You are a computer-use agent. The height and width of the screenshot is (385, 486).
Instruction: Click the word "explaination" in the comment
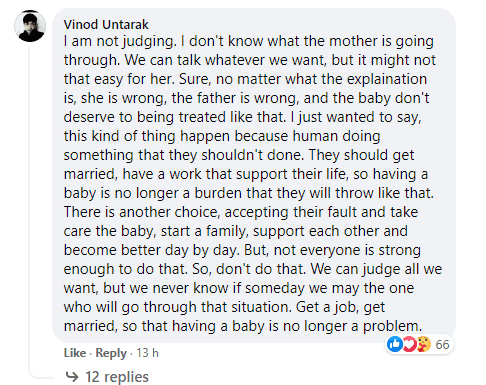click(x=387, y=79)
